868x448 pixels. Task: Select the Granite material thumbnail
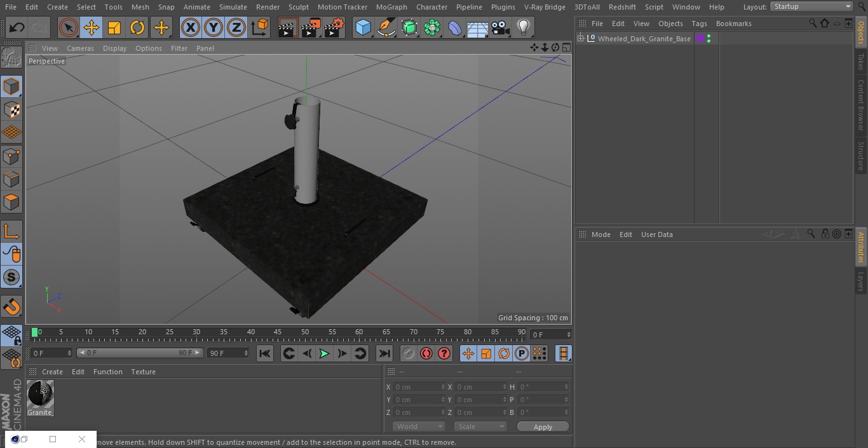click(40, 395)
